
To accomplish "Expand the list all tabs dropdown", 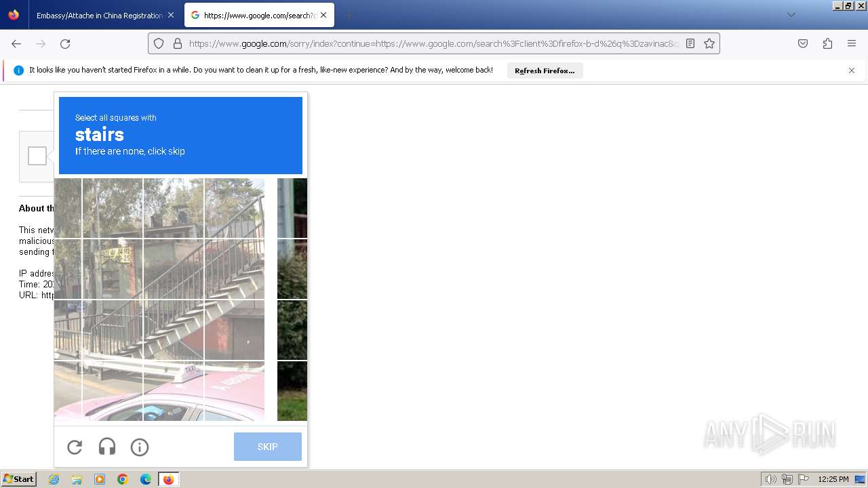I will [791, 15].
